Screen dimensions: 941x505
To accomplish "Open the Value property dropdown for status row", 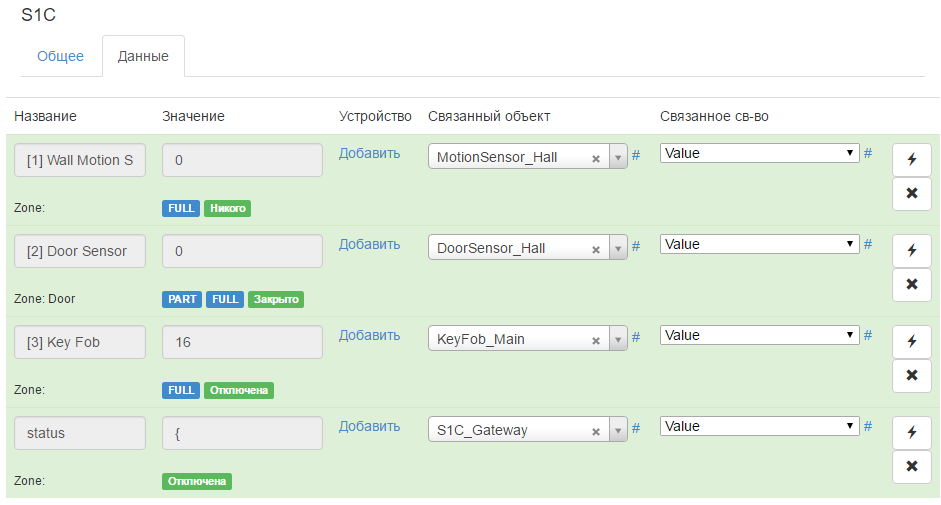I will (x=759, y=426).
